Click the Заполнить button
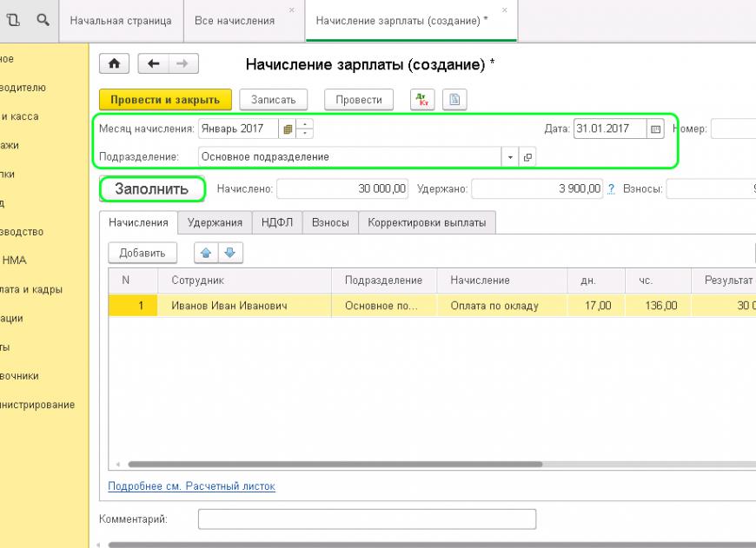 [x=152, y=189]
